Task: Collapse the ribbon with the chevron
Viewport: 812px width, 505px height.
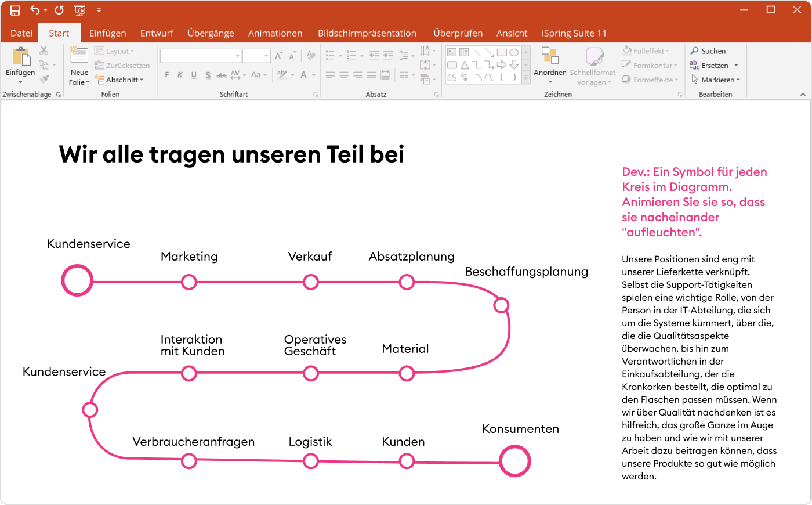Action: (803, 94)
